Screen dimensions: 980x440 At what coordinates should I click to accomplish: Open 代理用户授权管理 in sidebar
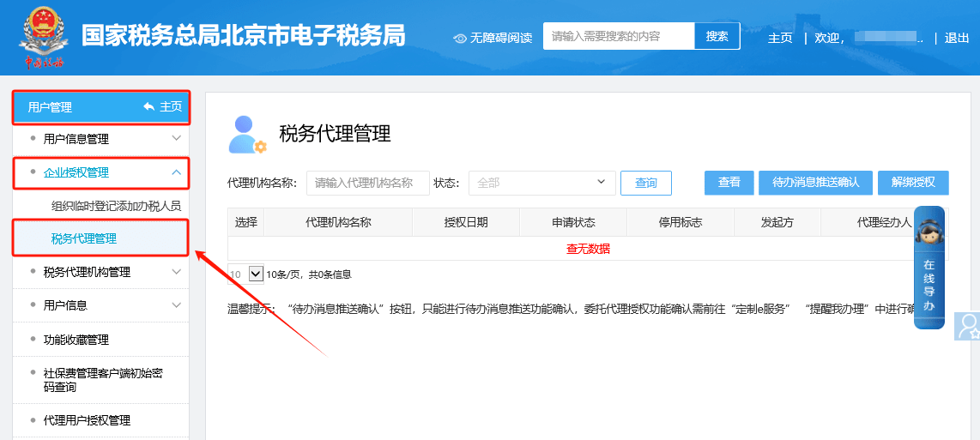87,420
